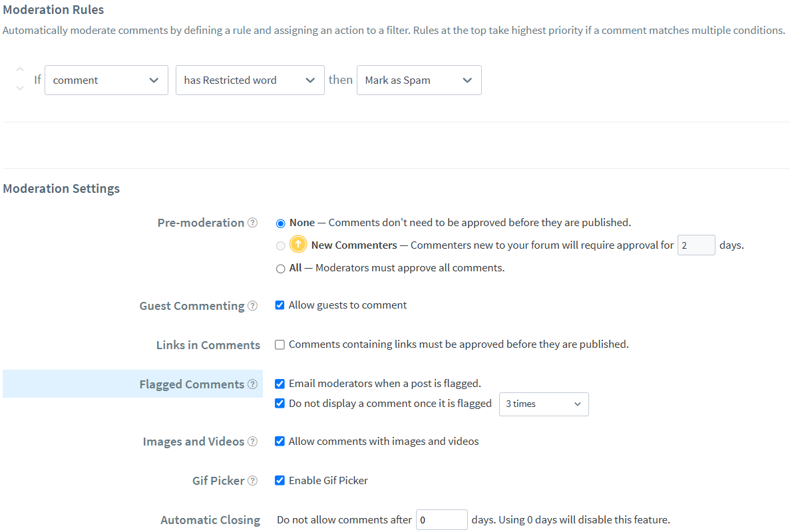Enable approval for comments containing links

(280, 344)
